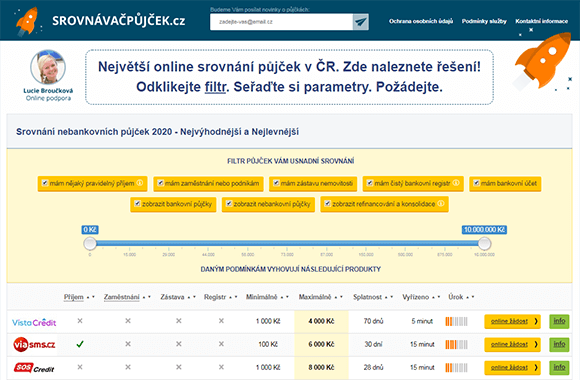The width and height of the screenshot is (580, 380).
Task: Click the SOS Credit logo
Action: 34,368
